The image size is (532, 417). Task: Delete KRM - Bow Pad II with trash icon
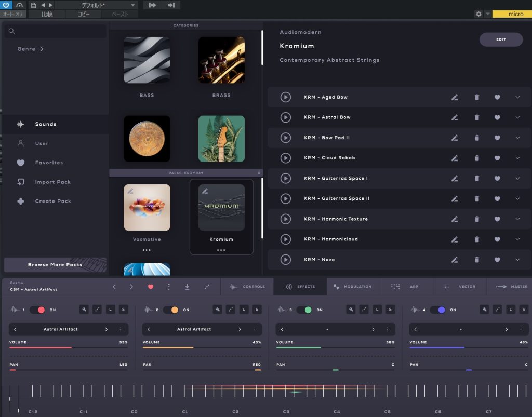pyautogui.click(x=477, y=138)
